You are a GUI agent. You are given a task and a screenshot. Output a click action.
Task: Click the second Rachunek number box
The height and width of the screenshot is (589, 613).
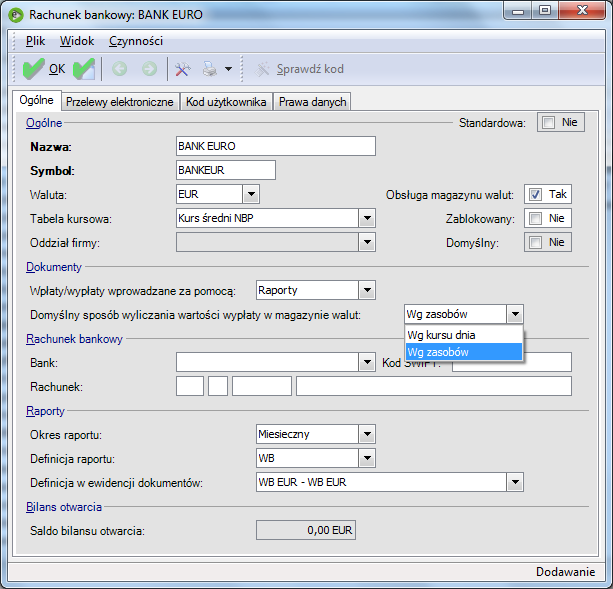pos(218,386)
